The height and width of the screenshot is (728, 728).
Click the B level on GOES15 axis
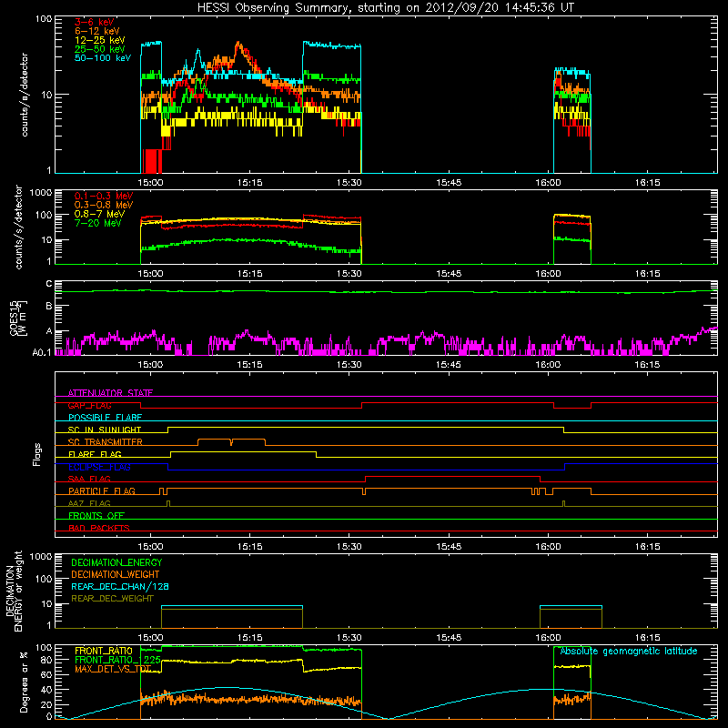tap(49, 306)
